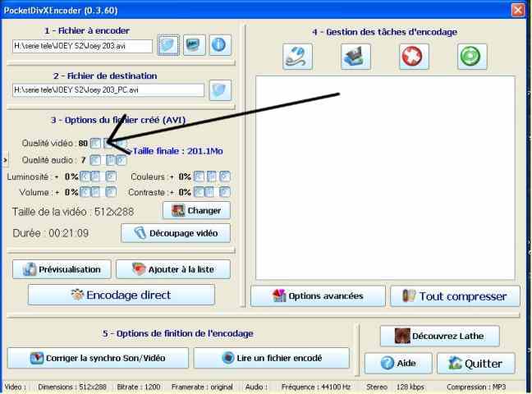
Task: Close the PocketDivXEncoder window
Action: [518, 10]
